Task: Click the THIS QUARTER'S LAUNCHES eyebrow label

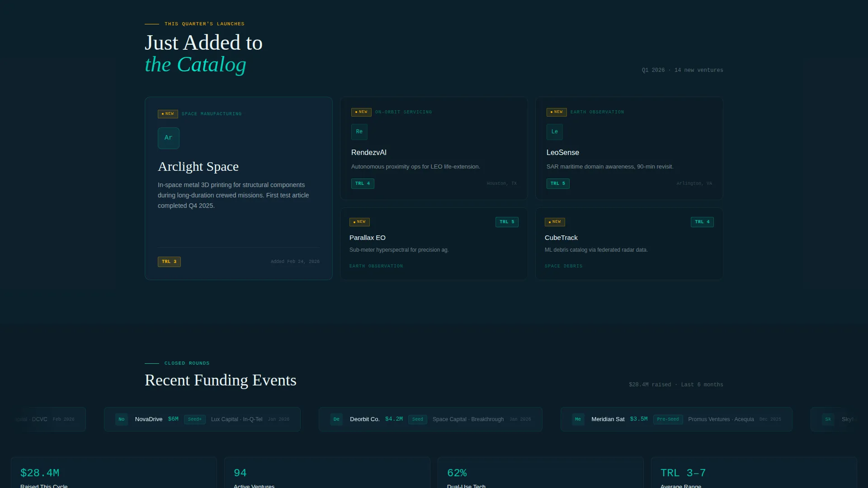Action: (204, 24)
